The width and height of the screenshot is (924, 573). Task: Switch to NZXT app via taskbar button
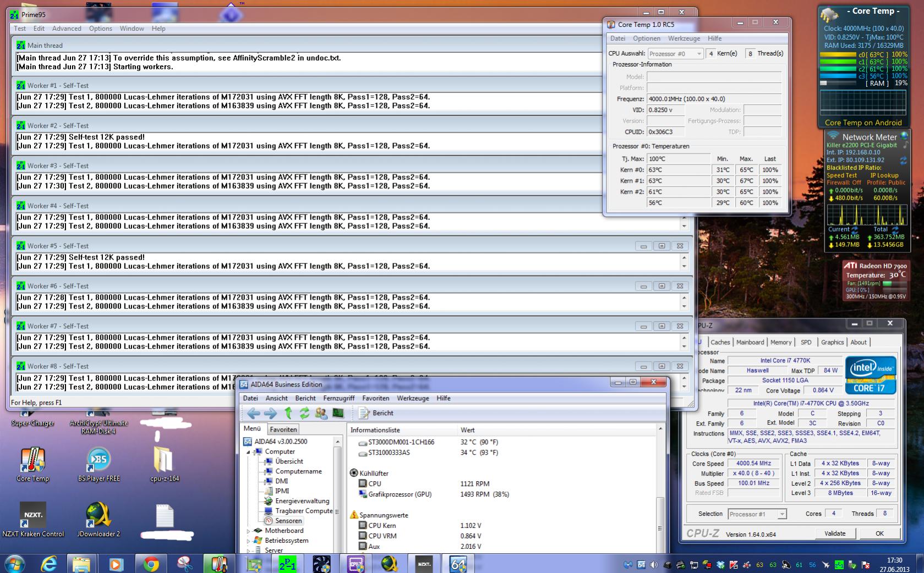(x=424, y=564)
